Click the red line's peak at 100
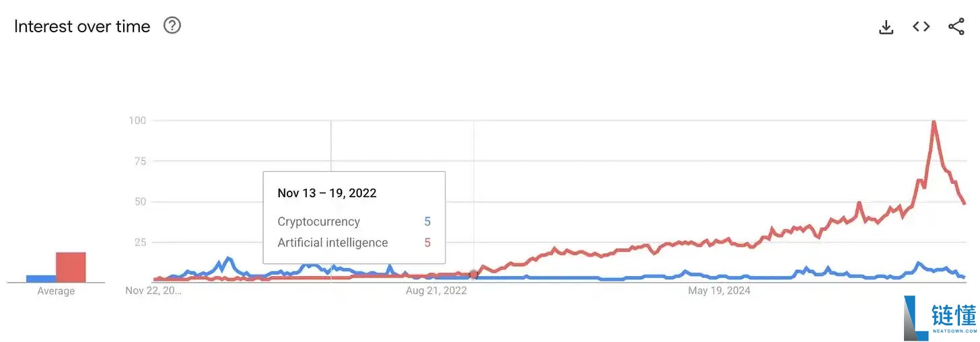Image resolution: width=980 pixels, height=342 pixels. pos(934,122)
